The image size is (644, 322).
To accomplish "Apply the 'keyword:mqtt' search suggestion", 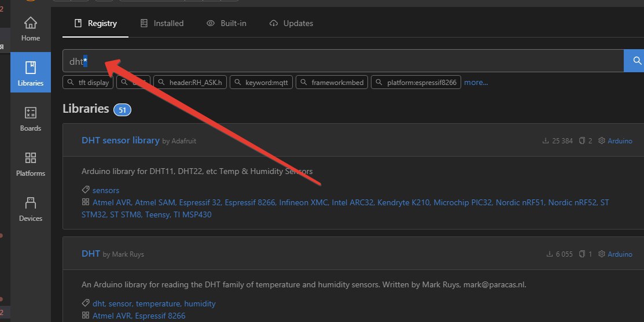I will point(261,83).
